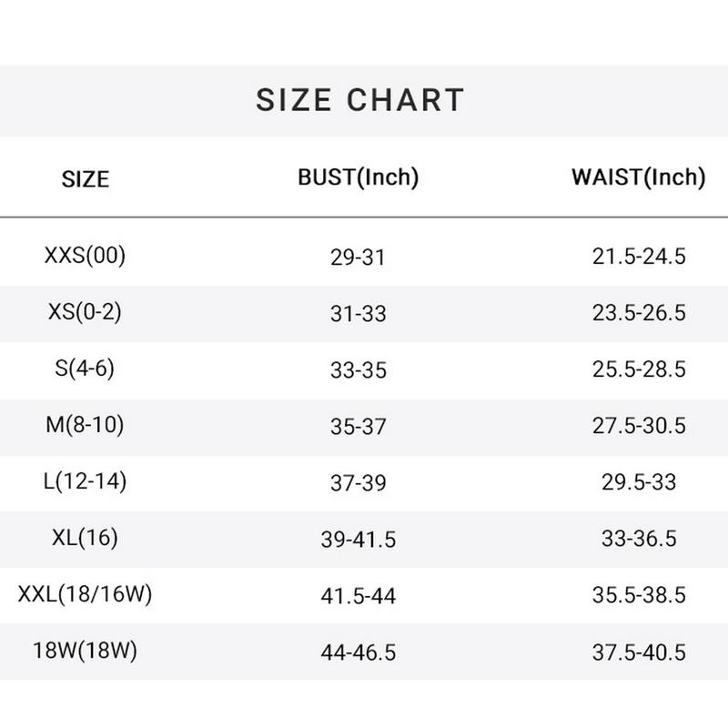Viewport: 728px width, 728px height.
Task: Click the 33-35 bust value
Action: [x=358, y=370]
